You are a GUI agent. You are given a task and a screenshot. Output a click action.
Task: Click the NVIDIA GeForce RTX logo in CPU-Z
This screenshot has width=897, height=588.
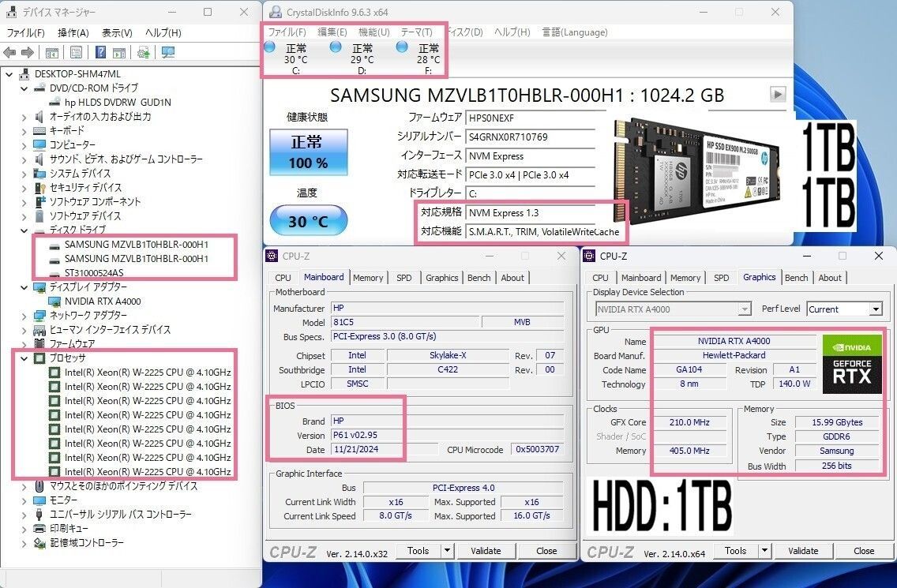point(852,364)
